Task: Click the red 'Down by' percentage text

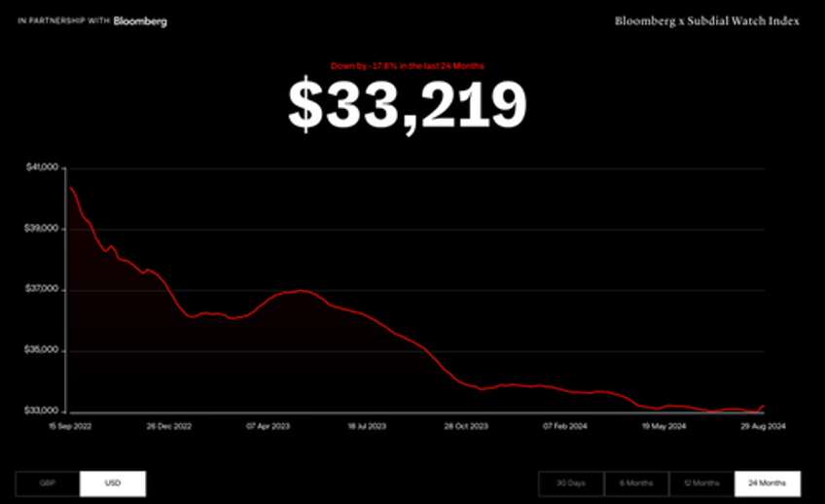Action: tap(408, 66)
